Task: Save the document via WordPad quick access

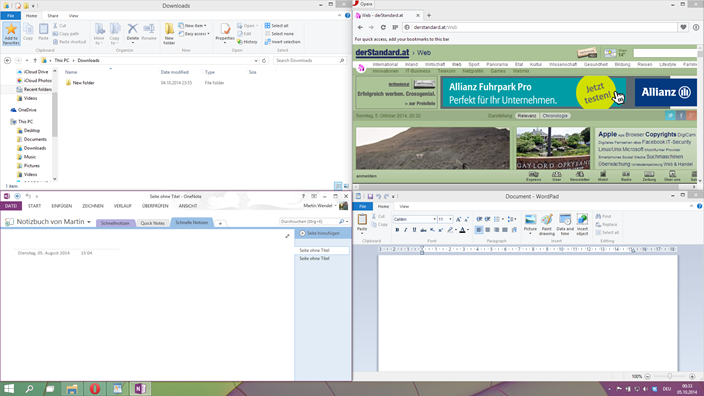Action: click(x=370, y=196)
